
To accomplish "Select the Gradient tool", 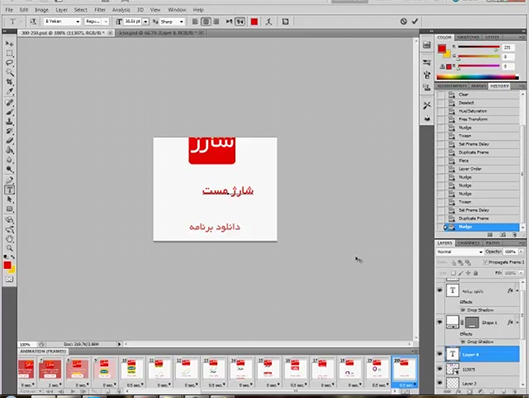I will [9, 150].
